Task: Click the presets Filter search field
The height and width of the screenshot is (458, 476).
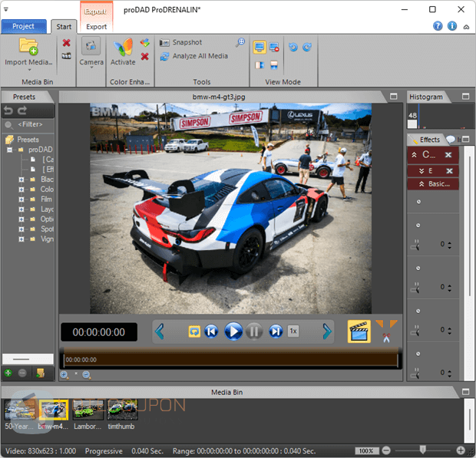Action: click(28, 124)
